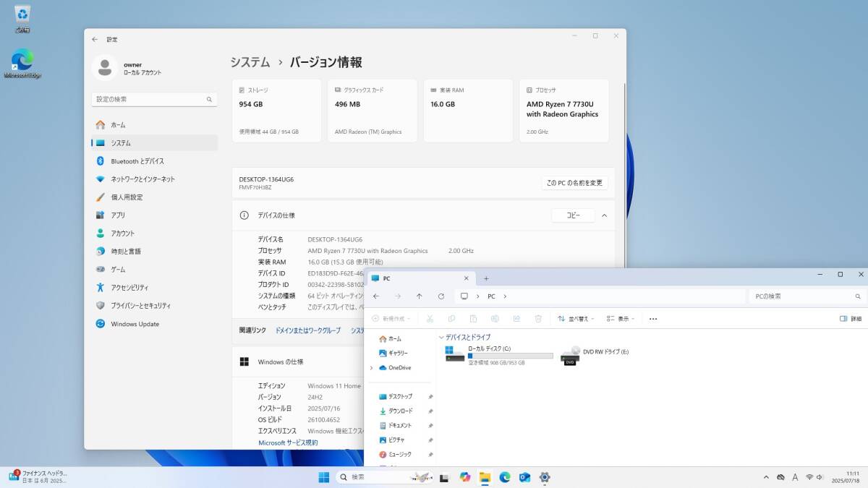Click the コピー button for device specs

pos(573,215)
